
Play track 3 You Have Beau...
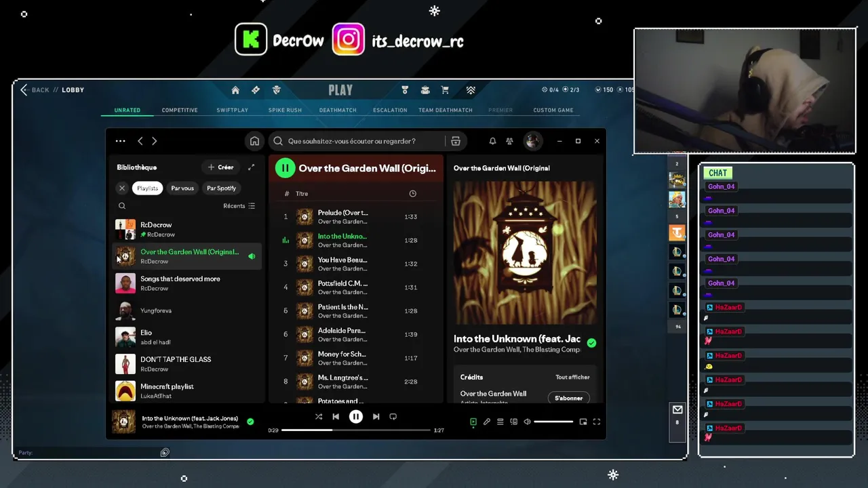pos(356,264)
